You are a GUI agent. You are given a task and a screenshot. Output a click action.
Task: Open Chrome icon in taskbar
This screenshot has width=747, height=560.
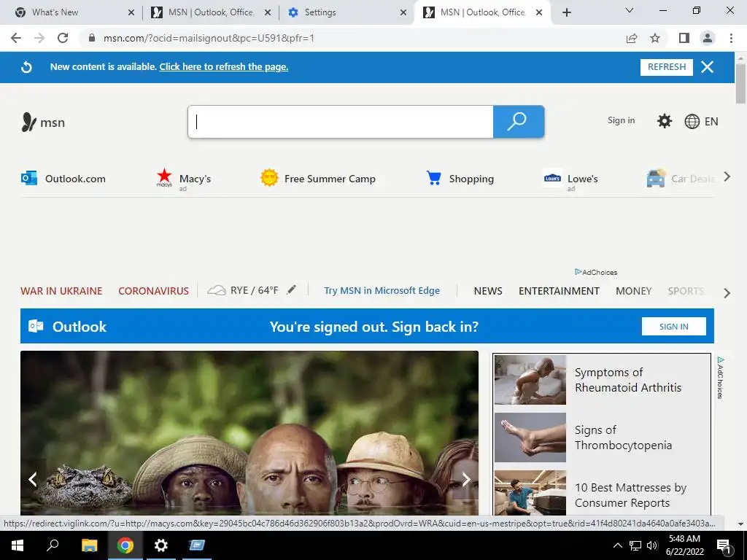pyautogui.click(x=125, y=545)
